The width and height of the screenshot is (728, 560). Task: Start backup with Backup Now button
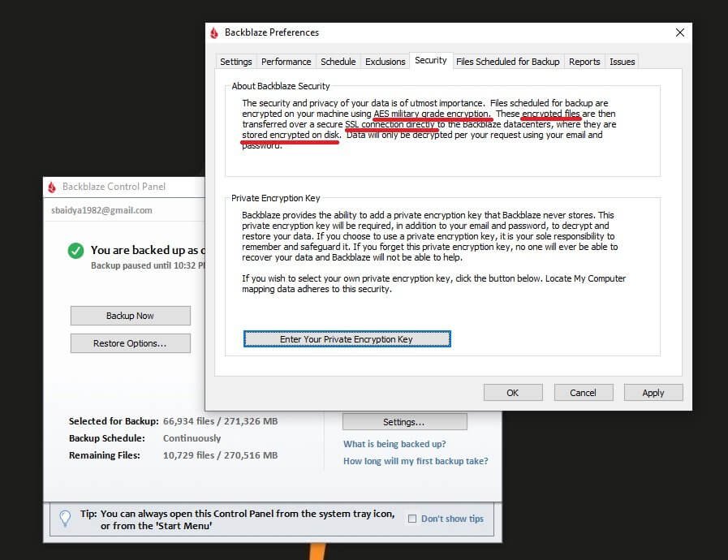(131, 316)
